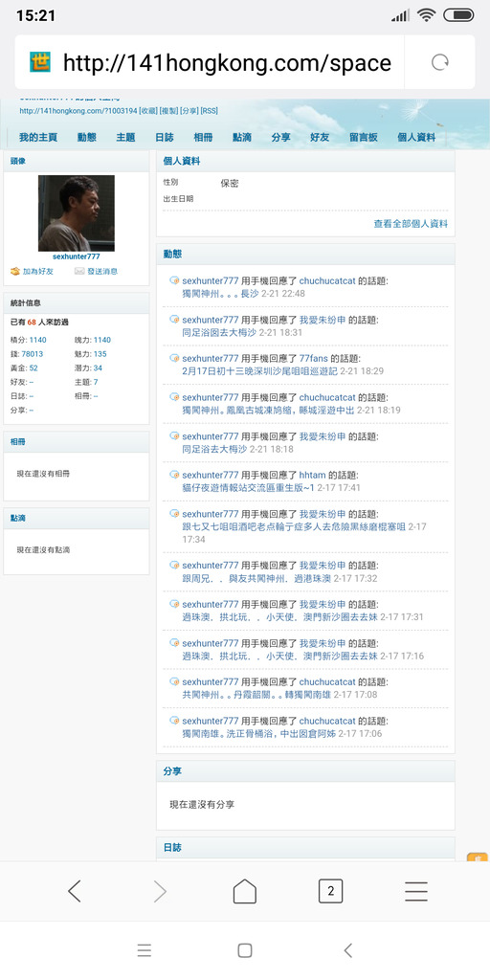490x980 pixels.
Task: Open 好友 navigation tab
Action: 320,138
